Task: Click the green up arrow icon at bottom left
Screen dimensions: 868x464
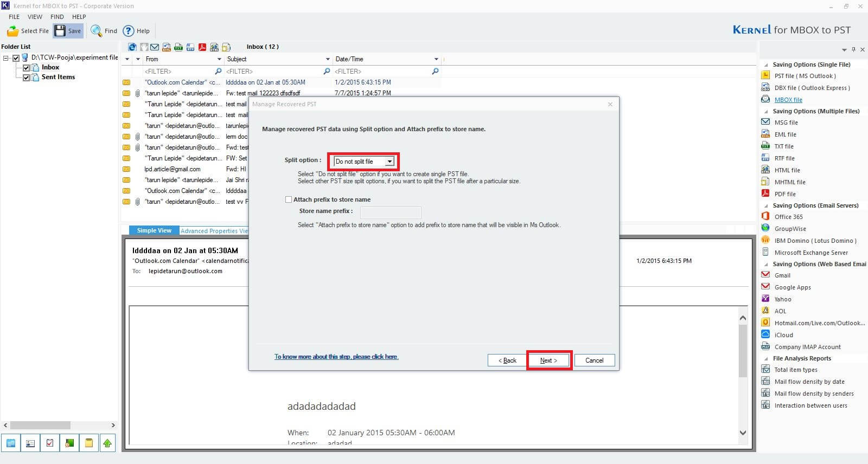Action: [107, 443]
